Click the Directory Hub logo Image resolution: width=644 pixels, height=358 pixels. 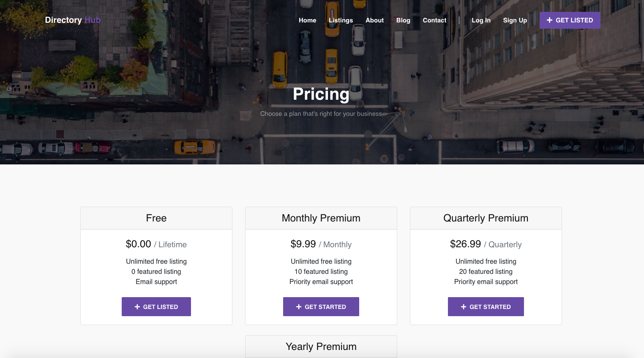pyautogui.click(x=73, y=20)
